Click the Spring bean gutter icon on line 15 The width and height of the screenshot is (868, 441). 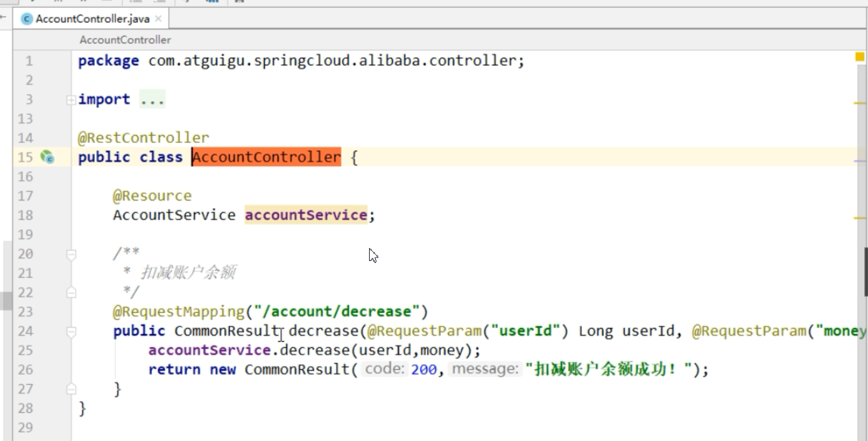click(x=47, y=157)
